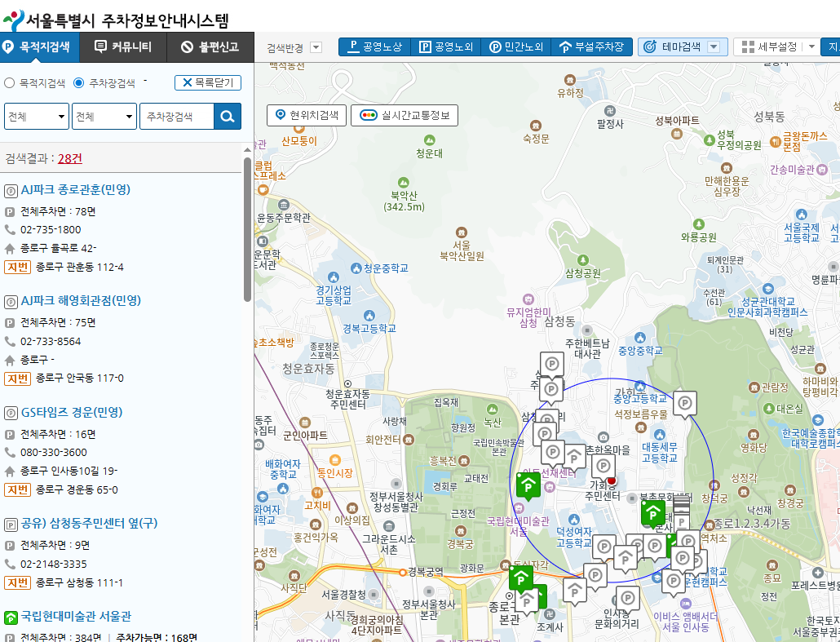Open the 불편신고 tab
Screen dimensions: 840x642
point(210,47)
